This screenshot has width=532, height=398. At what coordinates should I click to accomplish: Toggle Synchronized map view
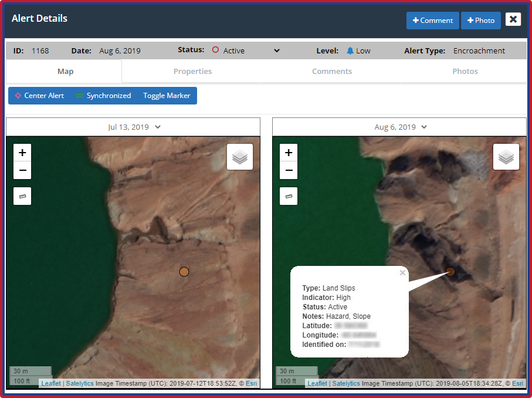point(104,96)
